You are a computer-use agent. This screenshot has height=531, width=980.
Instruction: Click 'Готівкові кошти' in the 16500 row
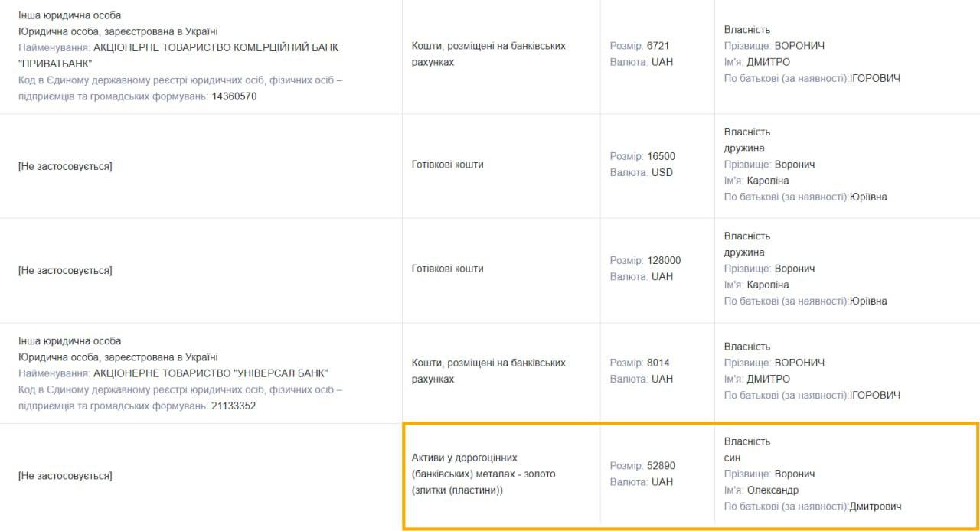[447, 165]
